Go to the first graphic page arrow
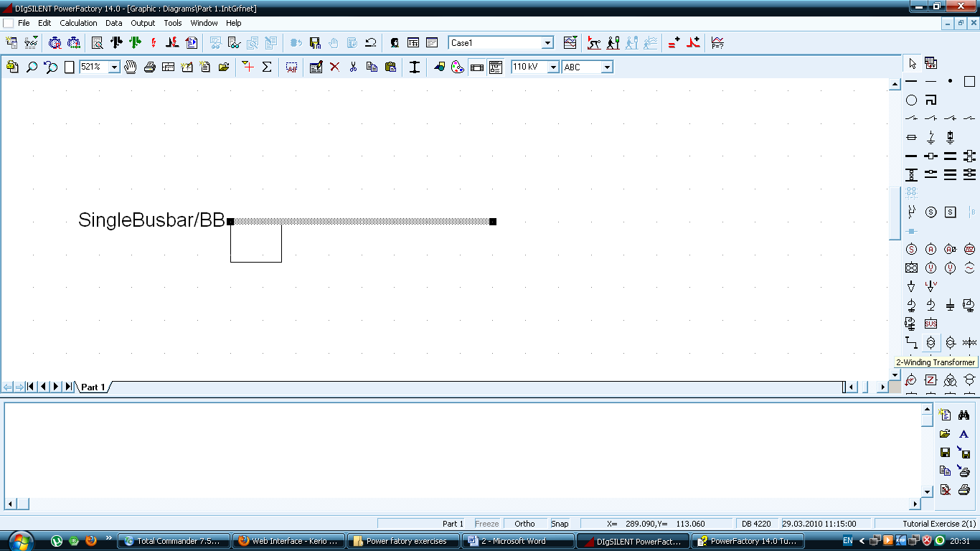Screen dimensions: 980x551 pyautogui.click(x=31, y=387)
